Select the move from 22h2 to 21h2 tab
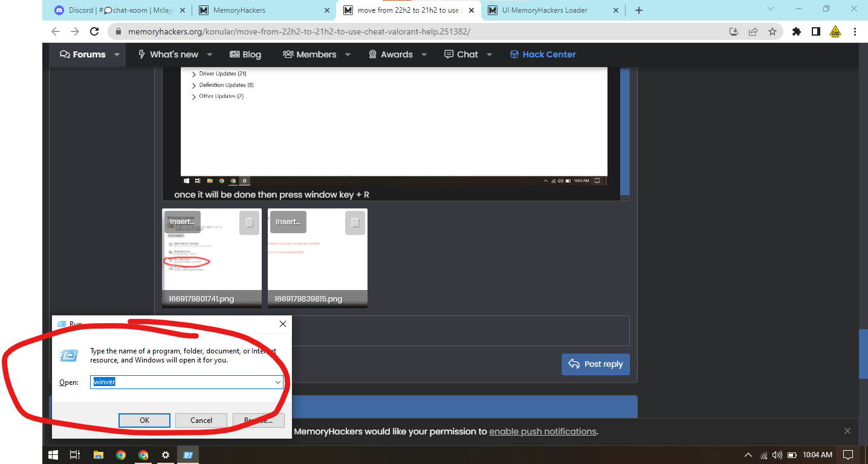Screen dimensions: 868x464 click(409, 10)
